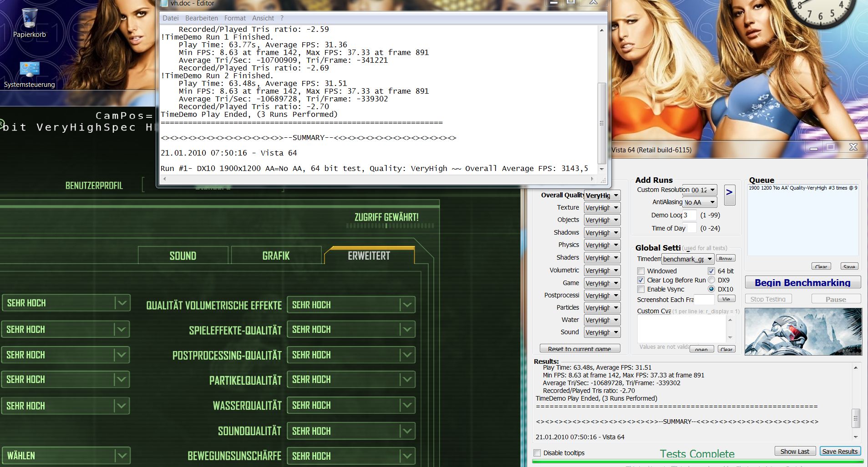The width and height of the screenshot is (868, 467).
Task: Open the Bearbeiten menu in Notepad
Action: coord(201,18)
